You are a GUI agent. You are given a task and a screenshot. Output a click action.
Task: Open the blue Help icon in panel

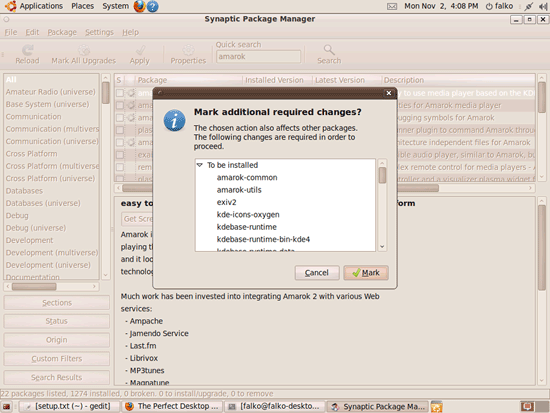[152, 6]
